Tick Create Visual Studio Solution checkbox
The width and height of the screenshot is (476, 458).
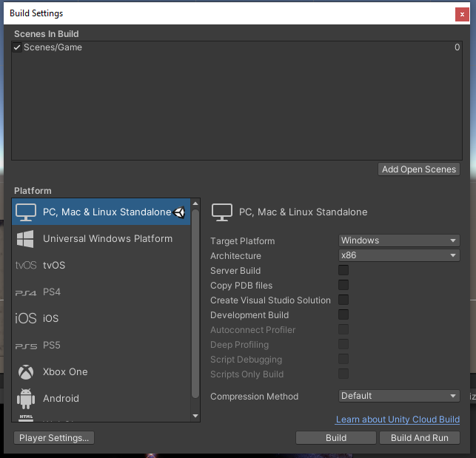(x=343, y=300)
